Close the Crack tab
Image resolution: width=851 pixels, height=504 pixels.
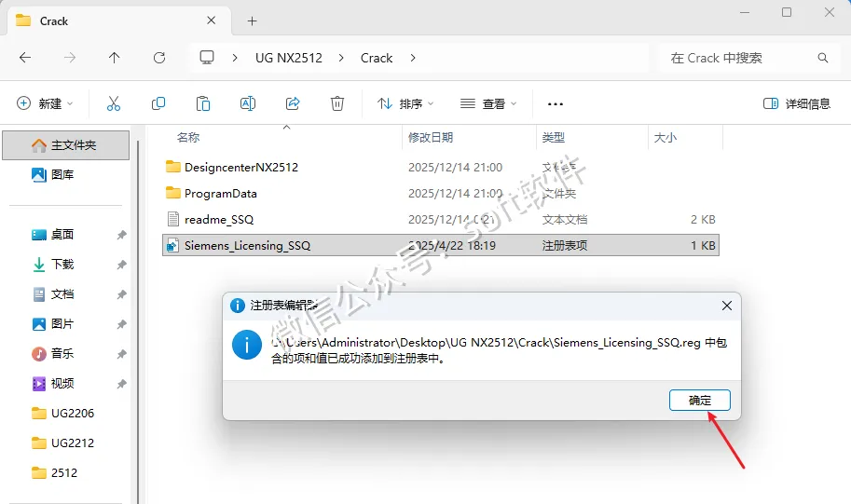212,20
